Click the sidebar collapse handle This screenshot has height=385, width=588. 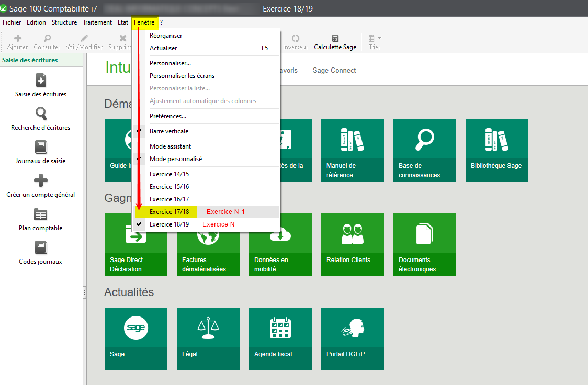click(85, 293)
